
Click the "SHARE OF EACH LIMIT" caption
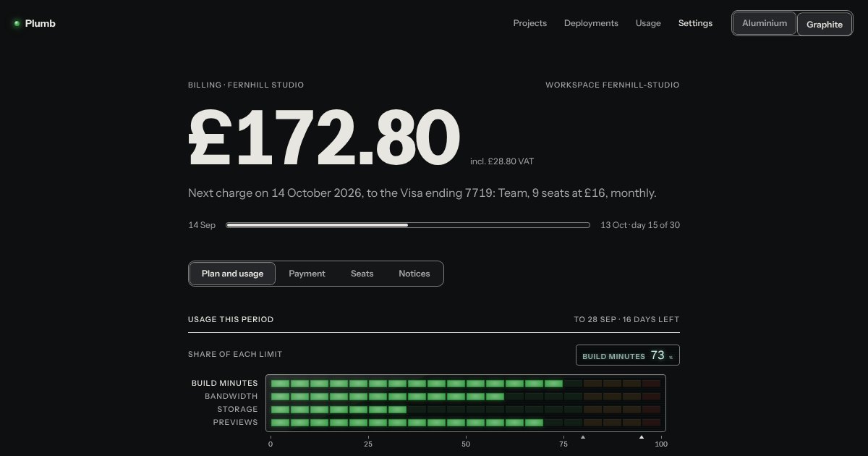click(235, 354)
